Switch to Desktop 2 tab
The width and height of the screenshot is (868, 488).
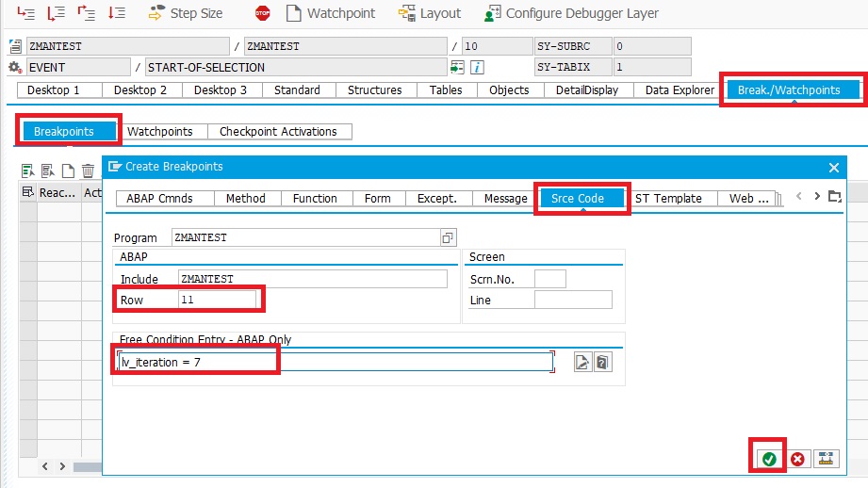pyautogui.click(x=142, y=90)
